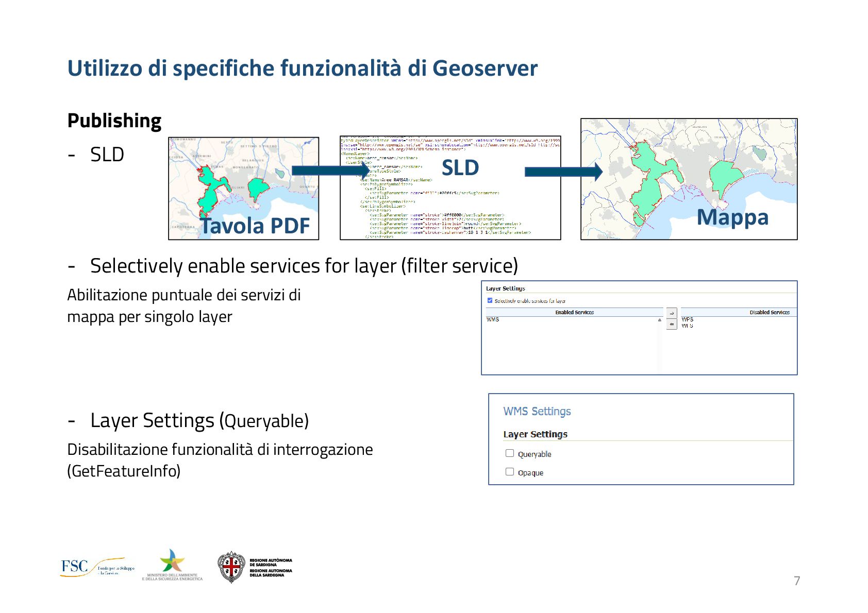Click the 'Selectively enable services for layer (filter service)' bullet
The width and height of the screenshot is (868, 613).
(304, 266)
